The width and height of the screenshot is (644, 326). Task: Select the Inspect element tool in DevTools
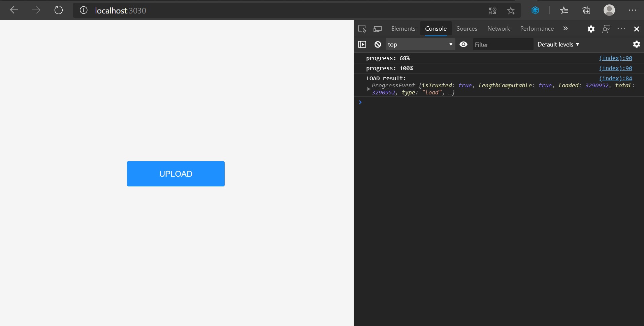click(x=361, y=29)
